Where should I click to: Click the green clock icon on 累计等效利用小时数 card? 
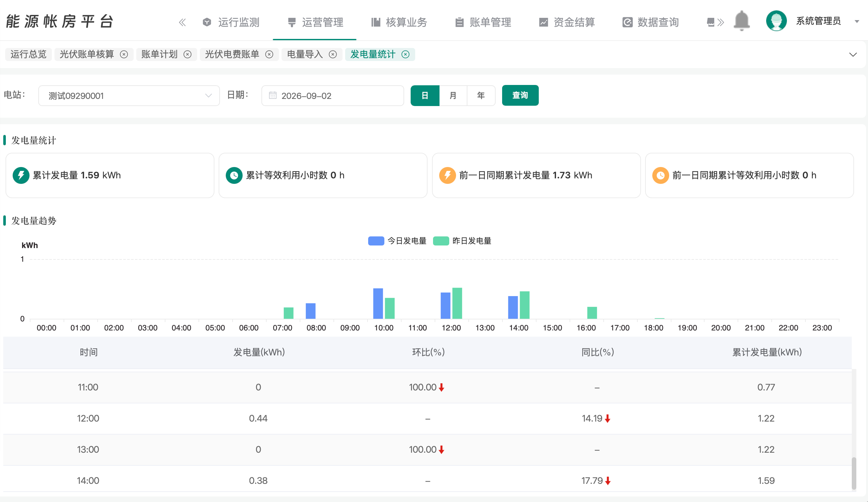pos(234,175)
